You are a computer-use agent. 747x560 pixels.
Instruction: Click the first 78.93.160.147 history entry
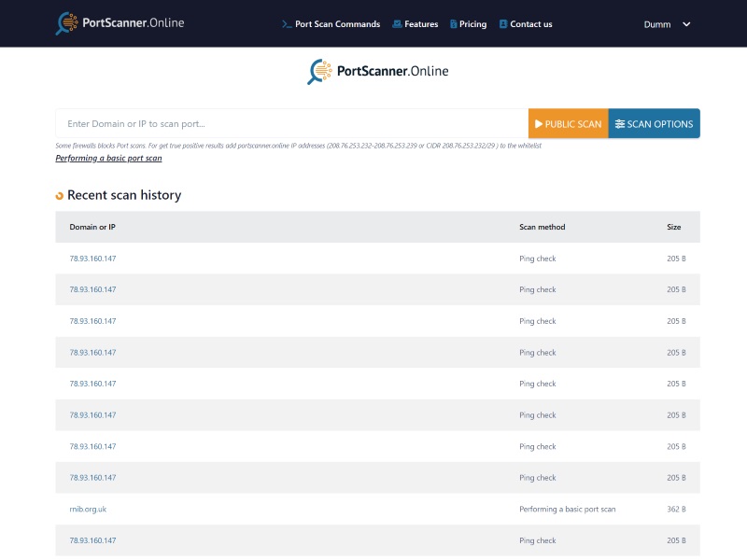point(92,259)
